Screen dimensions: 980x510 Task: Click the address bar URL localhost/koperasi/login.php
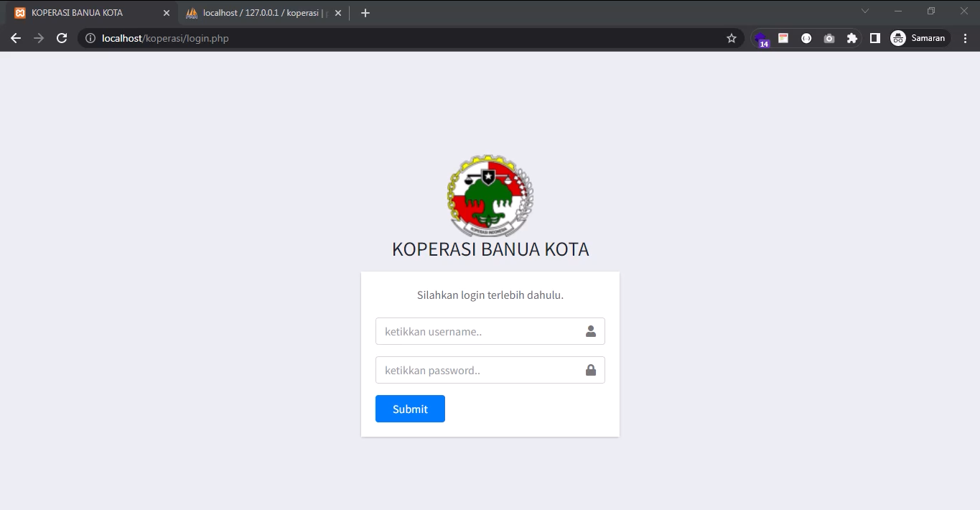[165, 38]
